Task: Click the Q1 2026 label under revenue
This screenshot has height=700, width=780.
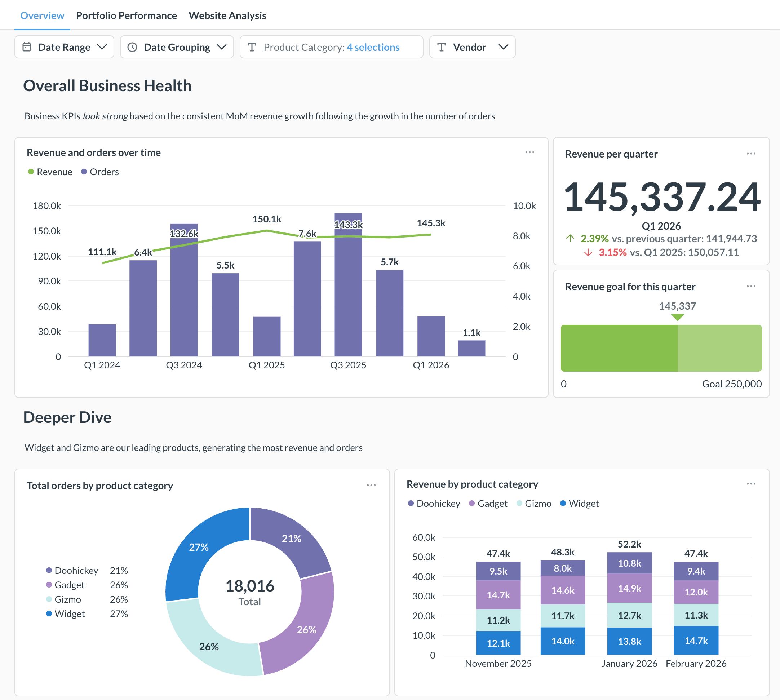Action: pyautogui.click(x=661, y=226)
